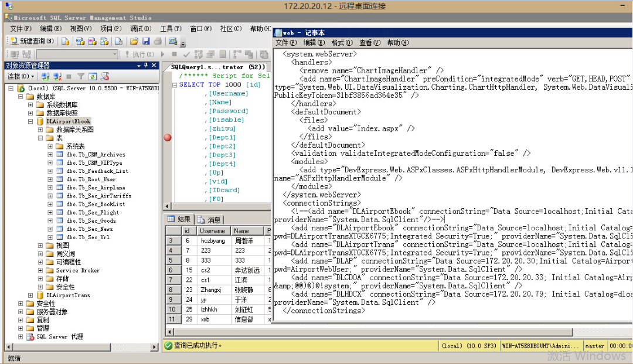The width and height of the screenshot is (633, 364).
Task: Click the script-delete icon in Object Explorer toolbar
Action: 105,76
